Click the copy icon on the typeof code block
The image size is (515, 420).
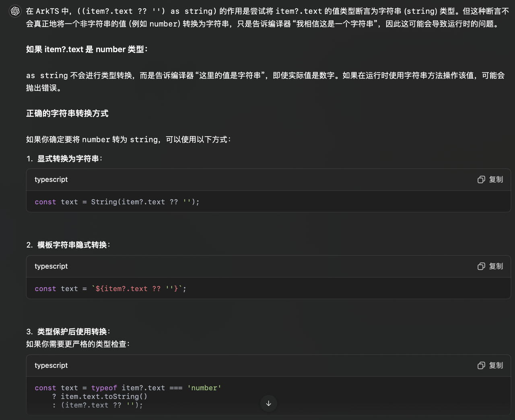(x=481, y=366)
